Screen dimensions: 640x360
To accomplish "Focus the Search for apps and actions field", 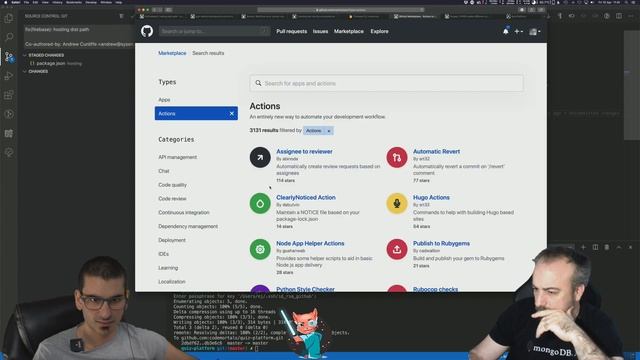I will [386, 83].
